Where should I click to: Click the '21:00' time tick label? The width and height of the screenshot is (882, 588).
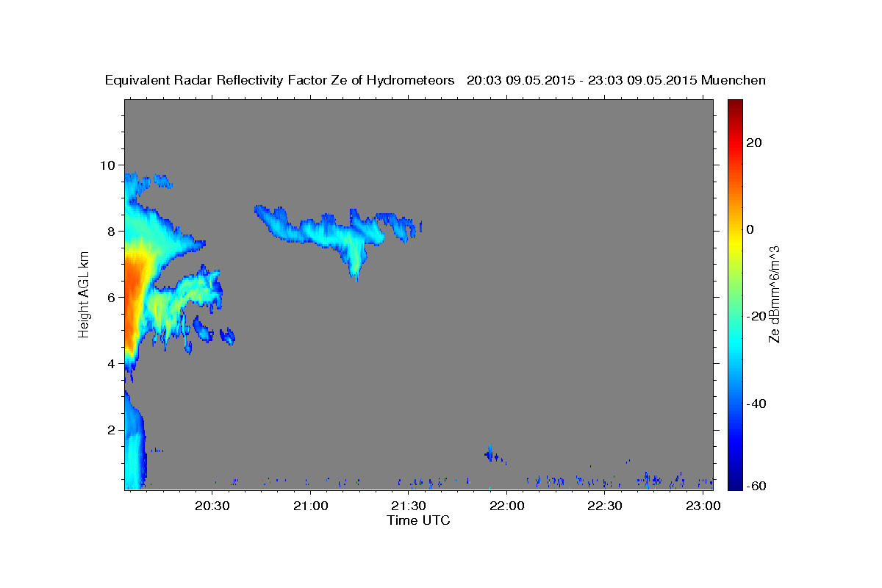(310, 506)
